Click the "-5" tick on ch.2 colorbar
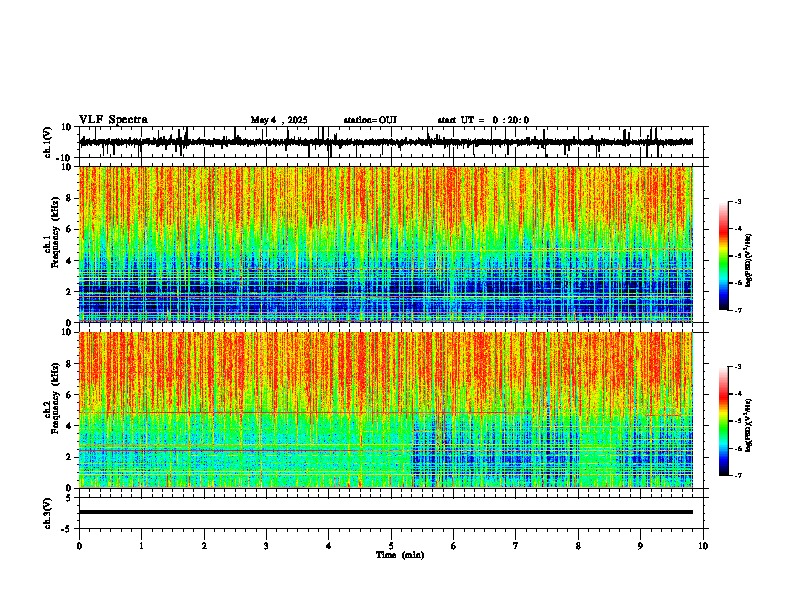 (x=737, y=421)
